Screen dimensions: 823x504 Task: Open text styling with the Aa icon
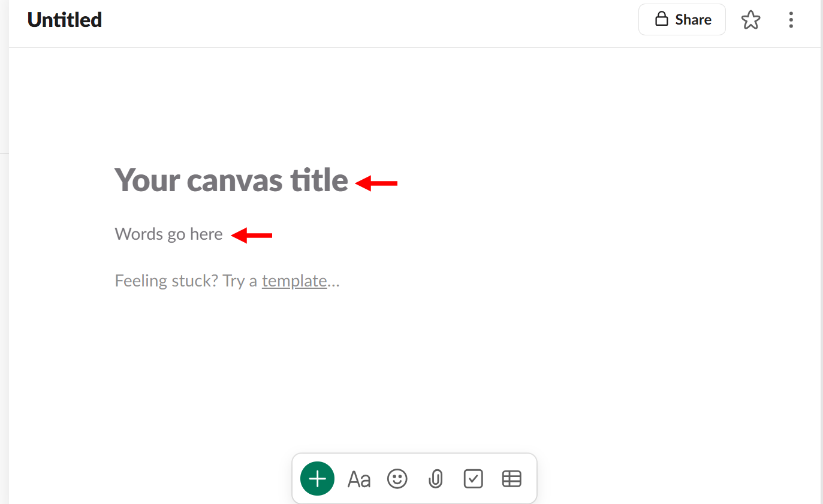[358, 478]
